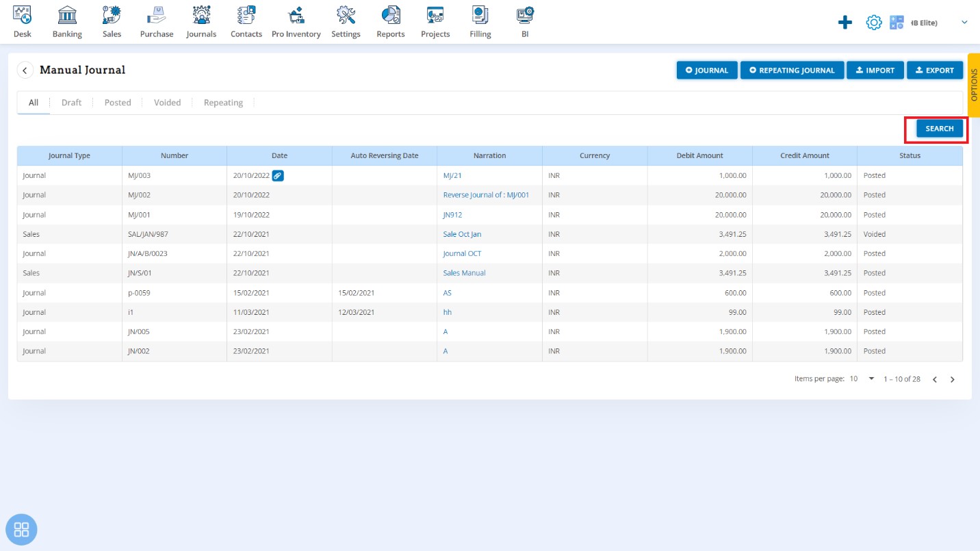Image resolution: width=980 pixels, height=551 pixels.
Task: Open the Projects module icon
Action: pos(435,15)
